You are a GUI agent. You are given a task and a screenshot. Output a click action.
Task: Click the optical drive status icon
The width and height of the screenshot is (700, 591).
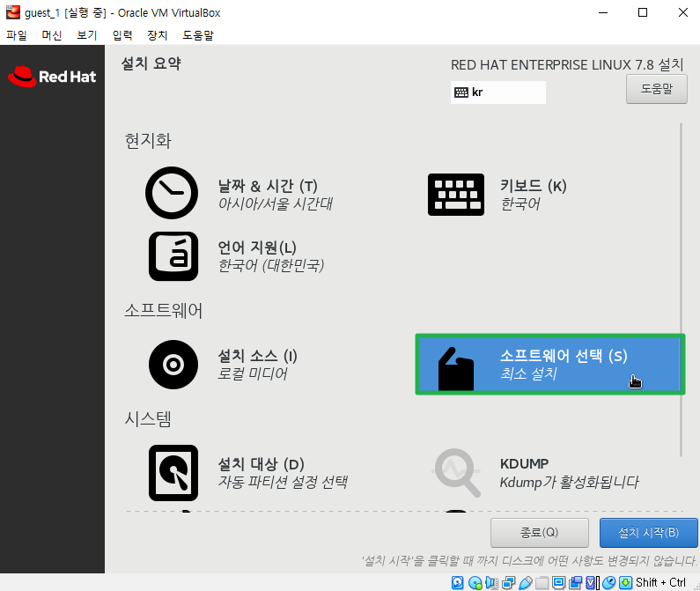click(475, 582)
